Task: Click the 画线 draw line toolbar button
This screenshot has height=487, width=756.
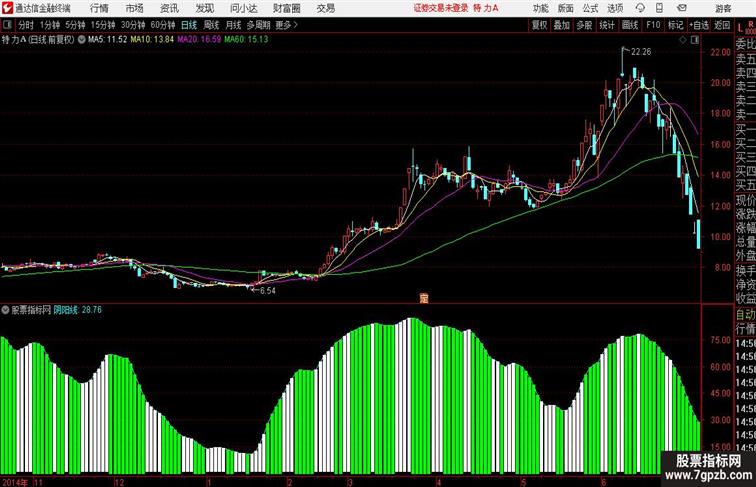Action: click(630, 25)
